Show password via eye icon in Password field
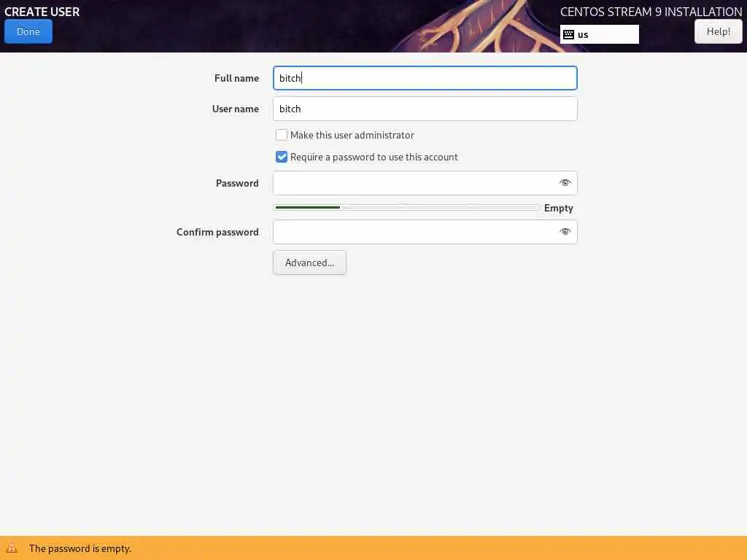The image size is (747, 560). tap(565, 183)
